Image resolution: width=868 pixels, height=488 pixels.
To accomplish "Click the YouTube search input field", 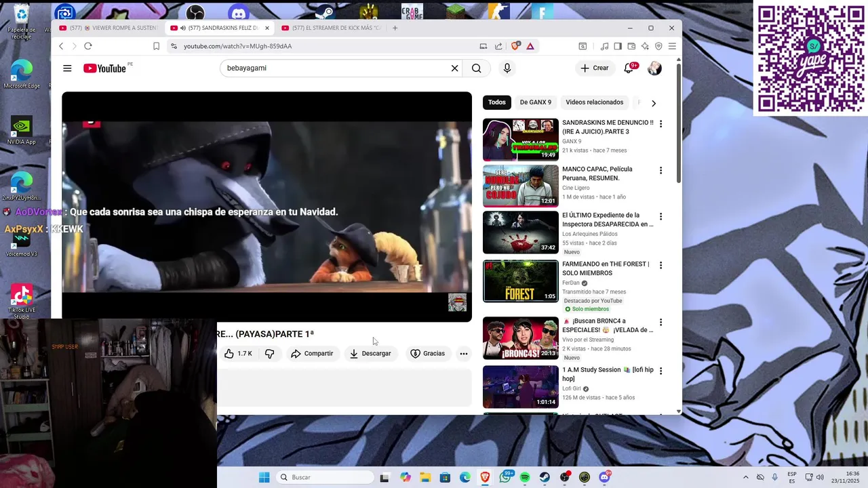I will 336,68.
